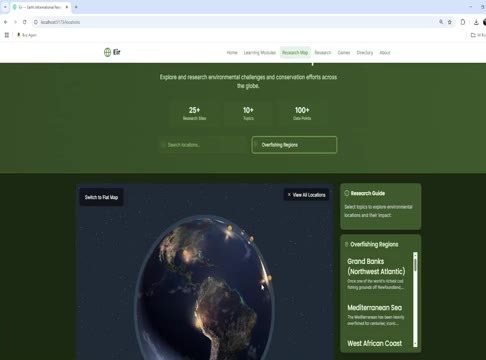Click Switch to Flat Map button
Screen dimensions: 486x360
click(x=101, y=197)
